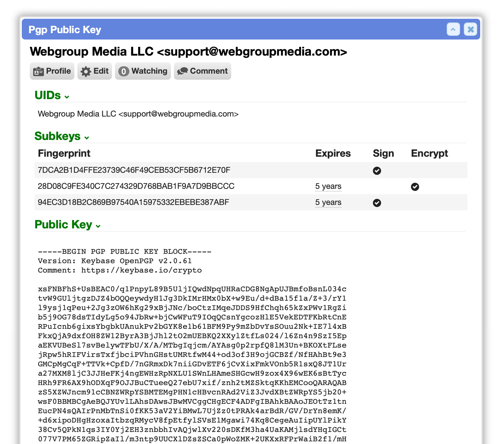Click the Sign checkmark for fingerprint 94EC3D18
Viewport: 504px width, 444px height.
click(x=377, y=203)
